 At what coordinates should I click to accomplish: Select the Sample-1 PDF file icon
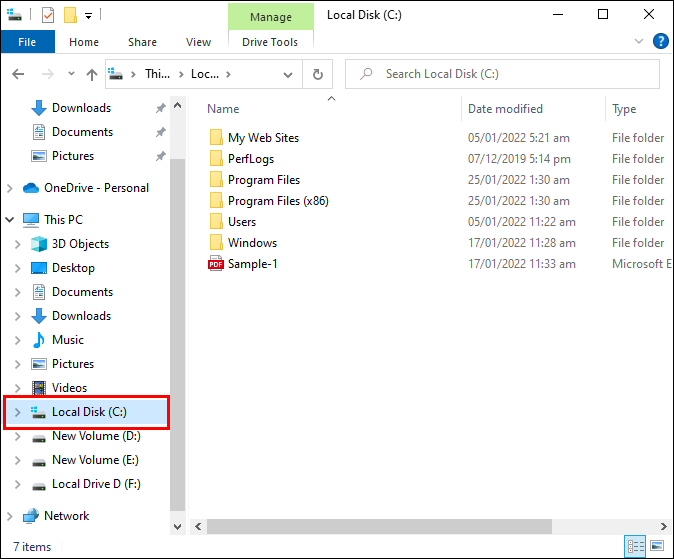coord(216,264)
